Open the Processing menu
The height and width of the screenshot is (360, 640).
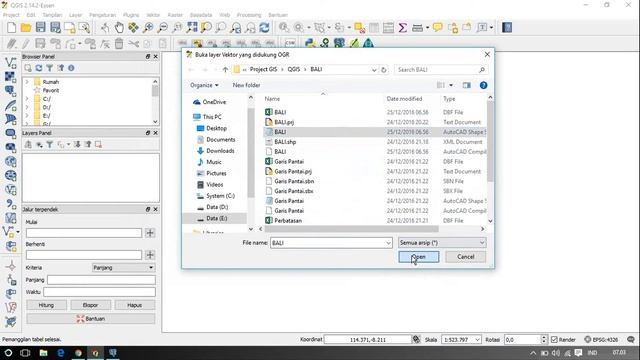click(249, 15)
